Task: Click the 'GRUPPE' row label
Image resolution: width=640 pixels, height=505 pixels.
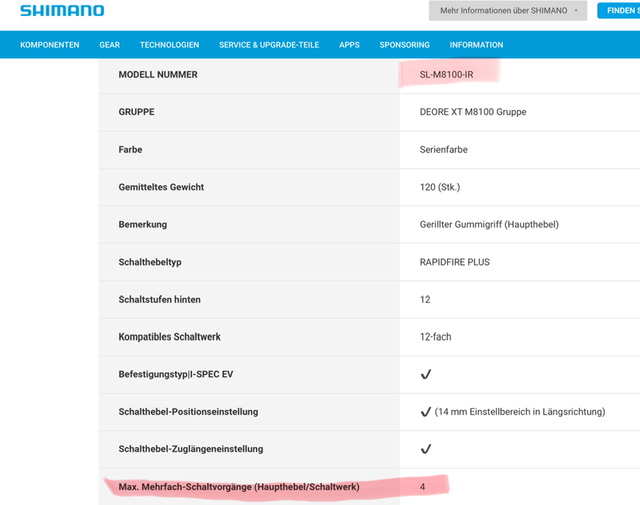Action: pos(136,112)
